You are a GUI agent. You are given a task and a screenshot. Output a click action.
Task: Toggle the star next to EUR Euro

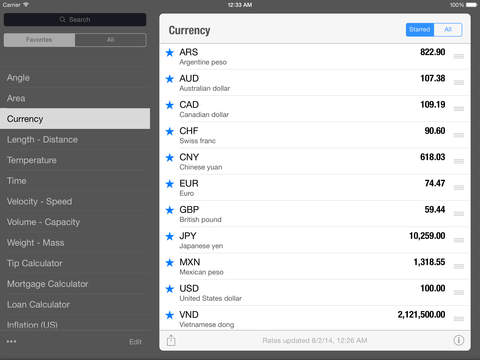170,184
